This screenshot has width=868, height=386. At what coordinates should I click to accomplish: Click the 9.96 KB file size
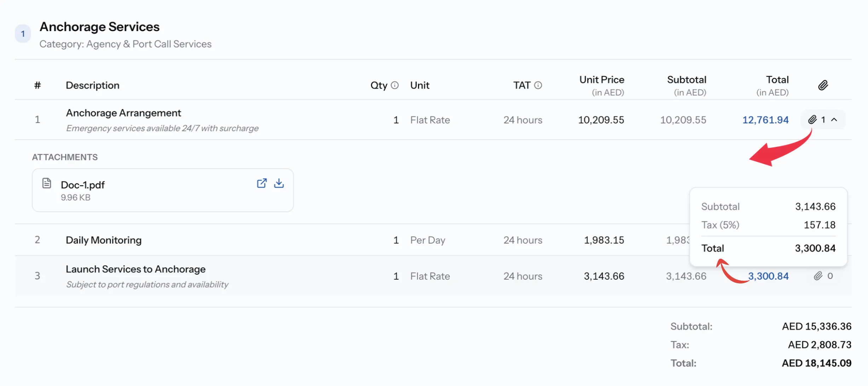75,198
